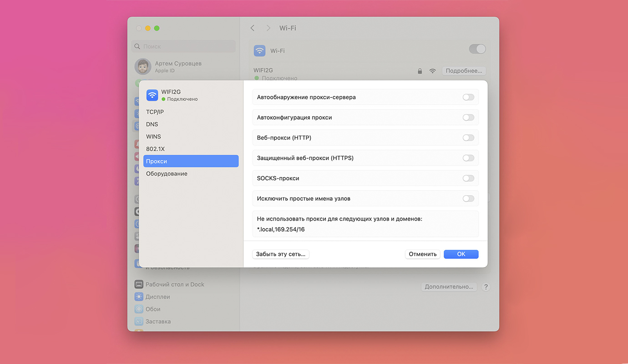The image size is (628, 364).
Task: Click the Обои sidebar icon
Action: point(139,309)
